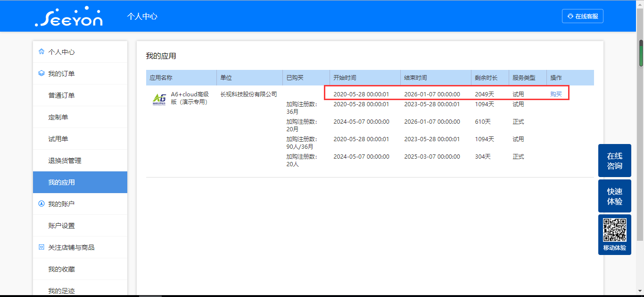Select 定制单 in the sidebar
The width and height of the screenshot is (644, 297).
[80, 117]
